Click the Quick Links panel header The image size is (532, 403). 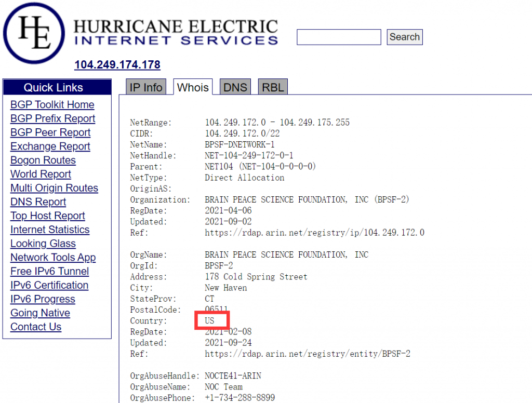point(57,87)
